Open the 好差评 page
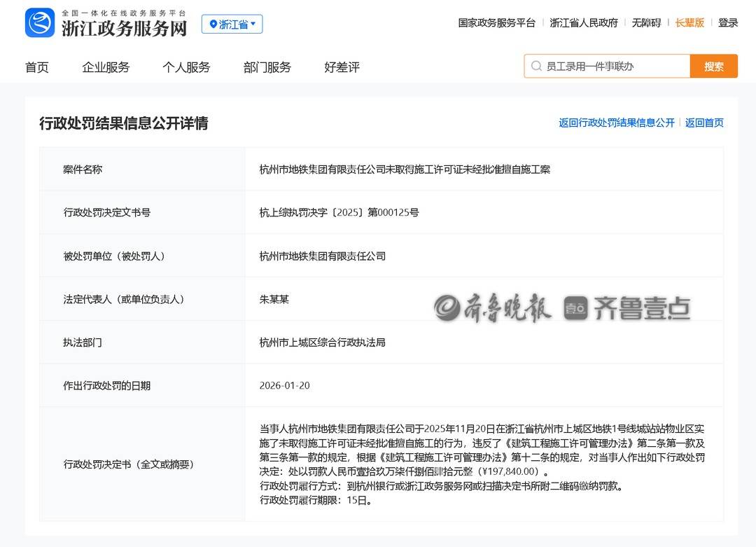The width and height of the screenshot is (756, 547). [342, 67]
